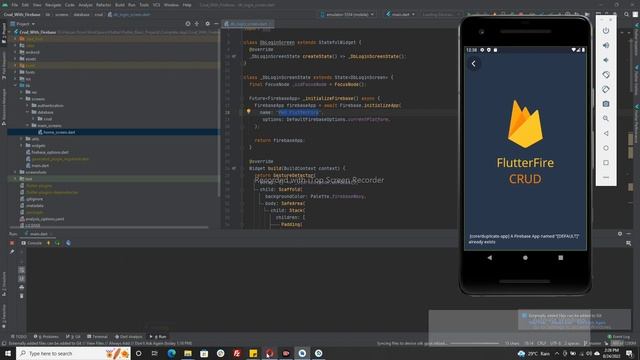Select the main.dart tab in Run panel
The height and width of the screenshot is (360, 640).
pyautogui.click(x=38, y=234)
